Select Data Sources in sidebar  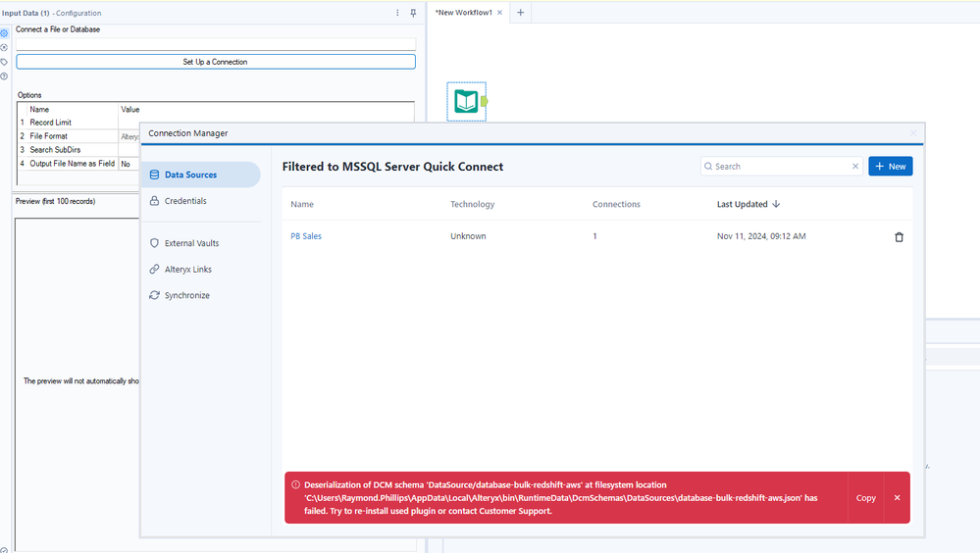click(201, 175)
